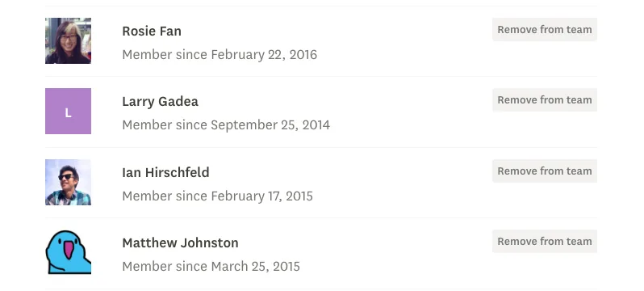View Ian Hirschfeld via his name
This screenshot has width=644, height=291.
165,172
